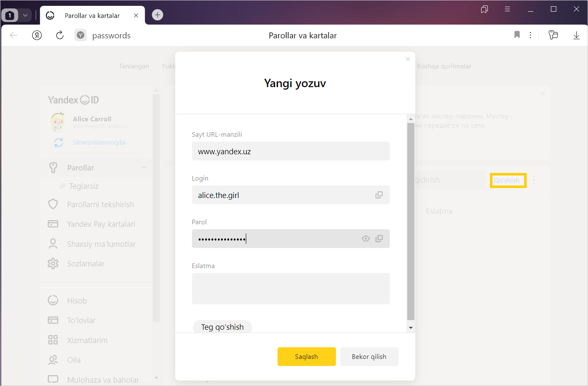
Task: Expand the tab group dropdown arrow
Action: (25, 15)
